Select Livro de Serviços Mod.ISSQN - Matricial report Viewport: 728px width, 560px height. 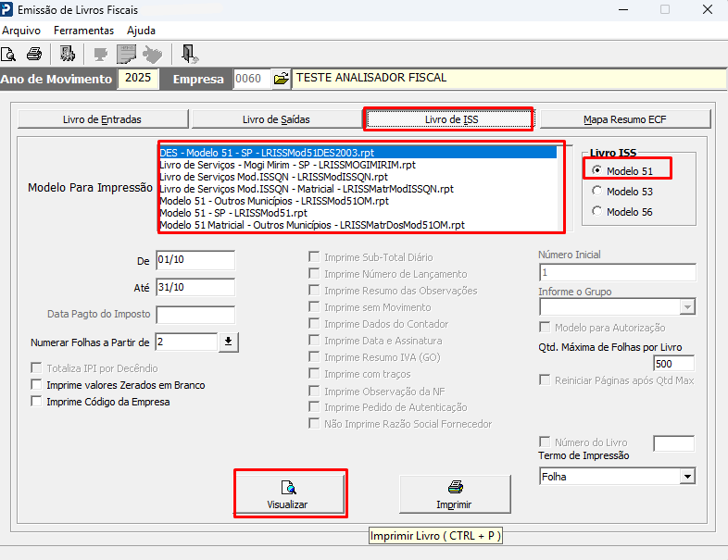pyautogui.click(x=358, y=189)
